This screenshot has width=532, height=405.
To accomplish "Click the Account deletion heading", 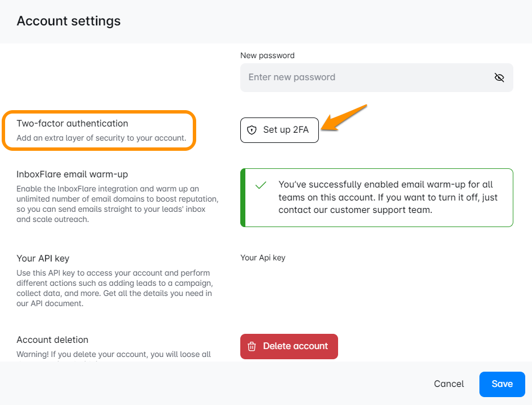I will pos(53,339).
